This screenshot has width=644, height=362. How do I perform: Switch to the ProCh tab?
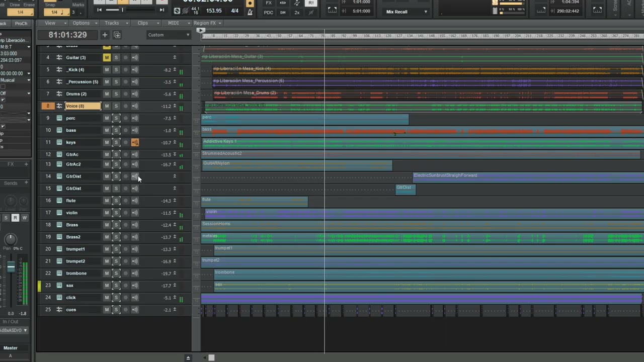(x=21, y=23)
